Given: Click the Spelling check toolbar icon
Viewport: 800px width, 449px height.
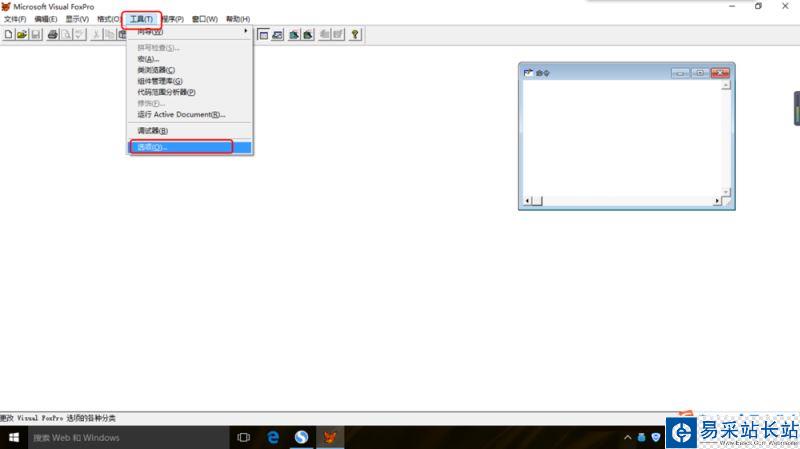Looking at the screenshot, I should 79,35.
